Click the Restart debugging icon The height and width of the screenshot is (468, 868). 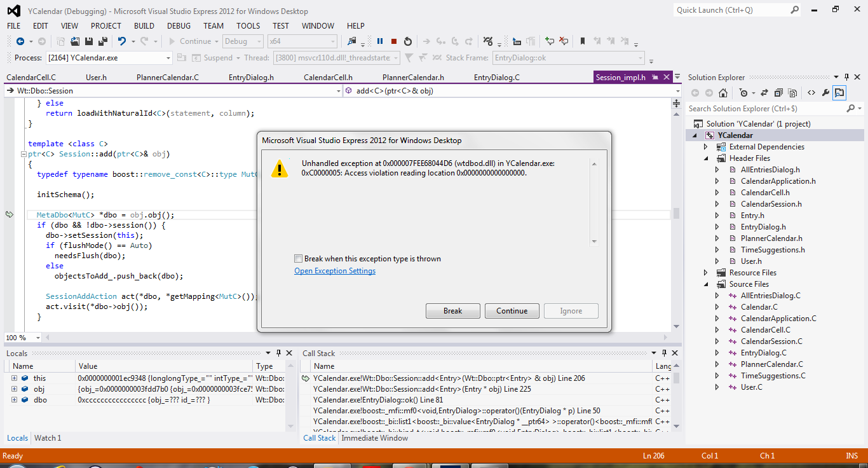[408, 41]
